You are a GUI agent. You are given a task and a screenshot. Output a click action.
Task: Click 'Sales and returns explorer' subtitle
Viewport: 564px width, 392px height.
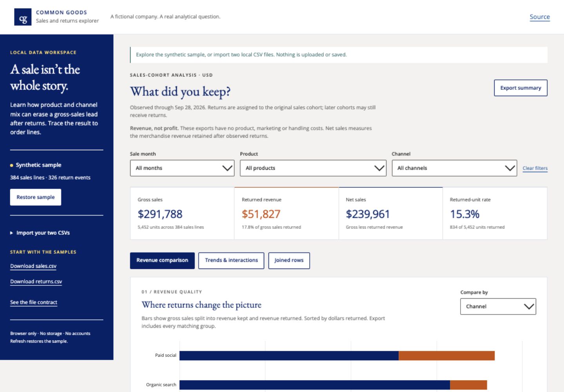(x=67, y=21)
